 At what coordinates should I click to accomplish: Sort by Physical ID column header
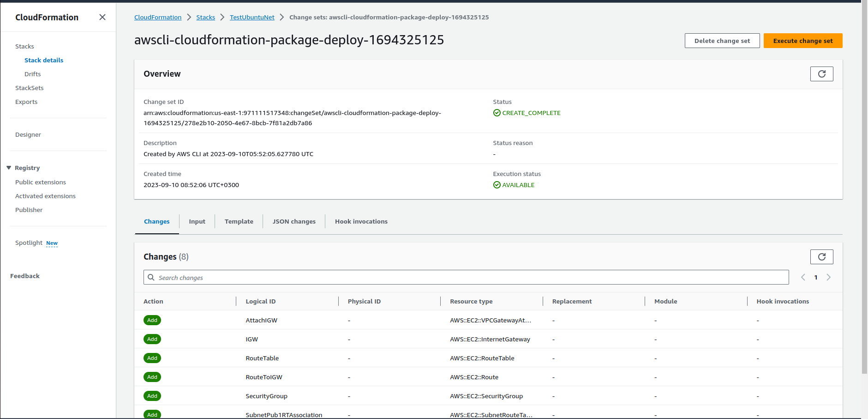pos(364,301)
